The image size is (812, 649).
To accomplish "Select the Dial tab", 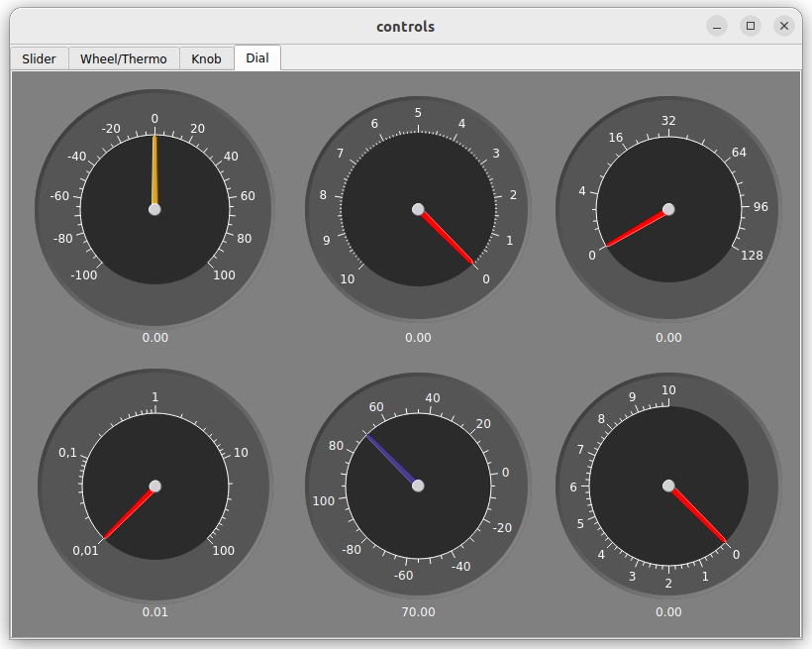I will pos(257,57).
